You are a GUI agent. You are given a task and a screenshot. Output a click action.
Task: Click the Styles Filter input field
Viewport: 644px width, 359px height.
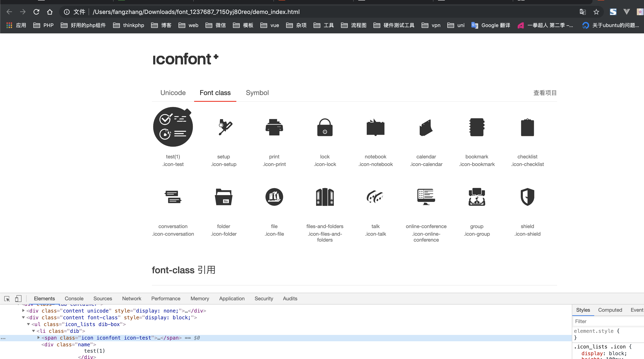[x=607, y=321]
